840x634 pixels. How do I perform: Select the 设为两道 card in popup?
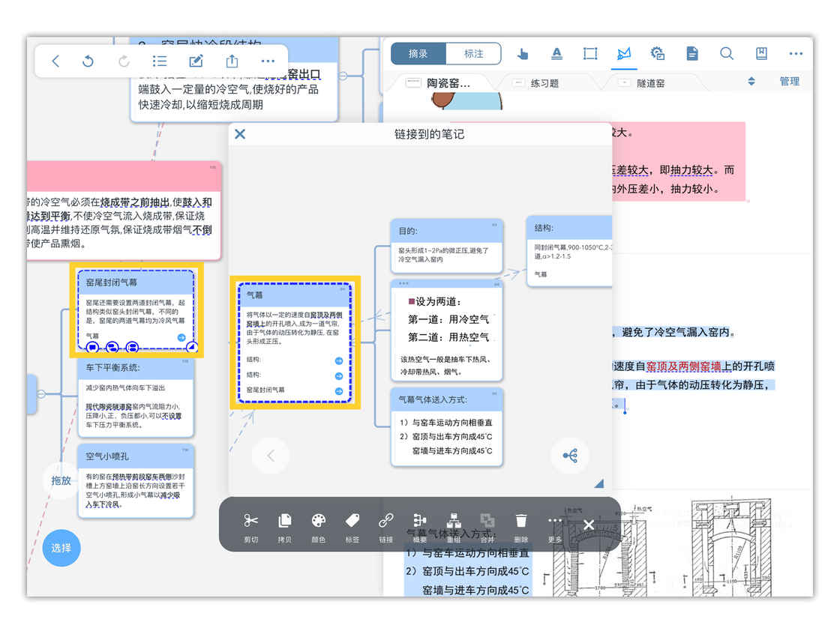(447, 330)
